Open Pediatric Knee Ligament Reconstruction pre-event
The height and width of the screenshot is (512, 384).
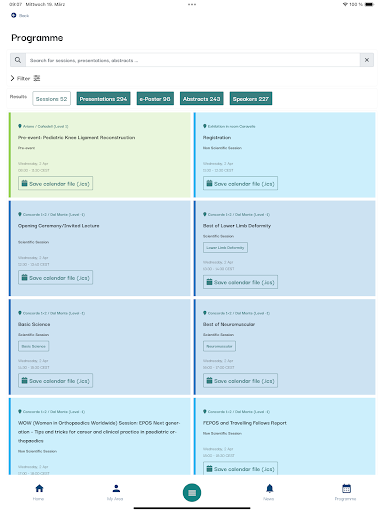point(76,138)
